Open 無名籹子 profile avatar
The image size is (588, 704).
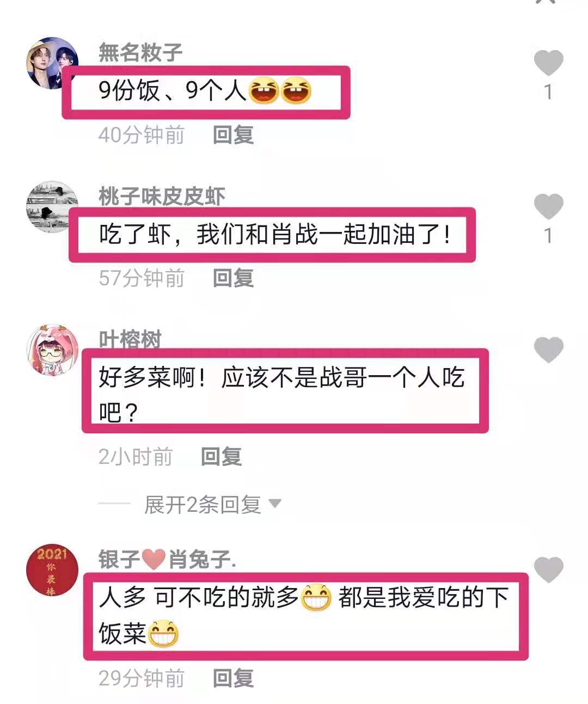click(x=52, y=63)
